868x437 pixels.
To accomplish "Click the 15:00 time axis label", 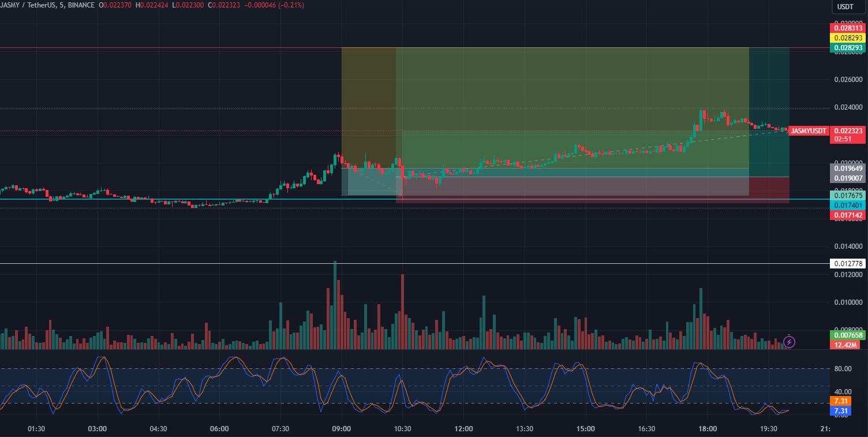I will point(586,429).
